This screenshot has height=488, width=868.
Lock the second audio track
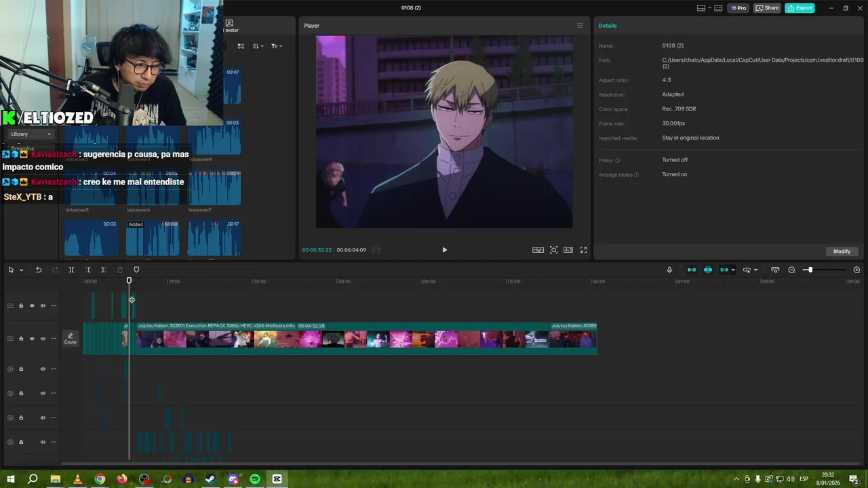21,393
